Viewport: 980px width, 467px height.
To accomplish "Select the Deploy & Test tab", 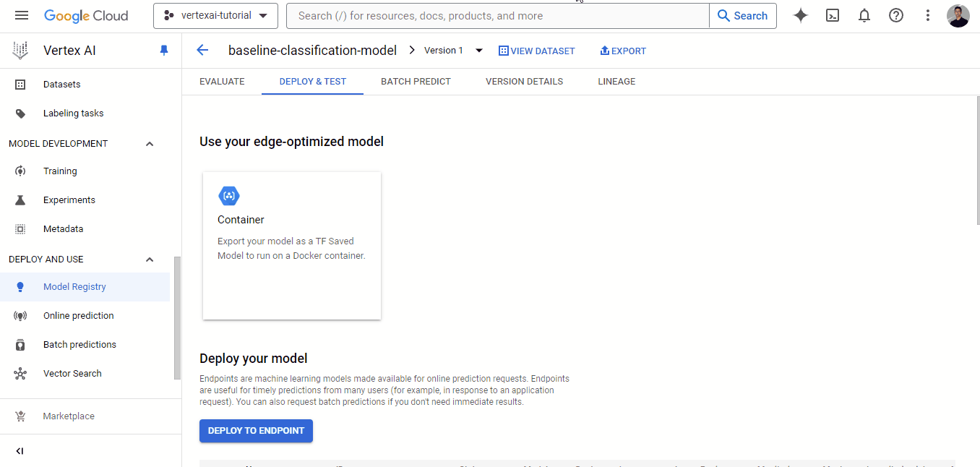I will (313, 82).
